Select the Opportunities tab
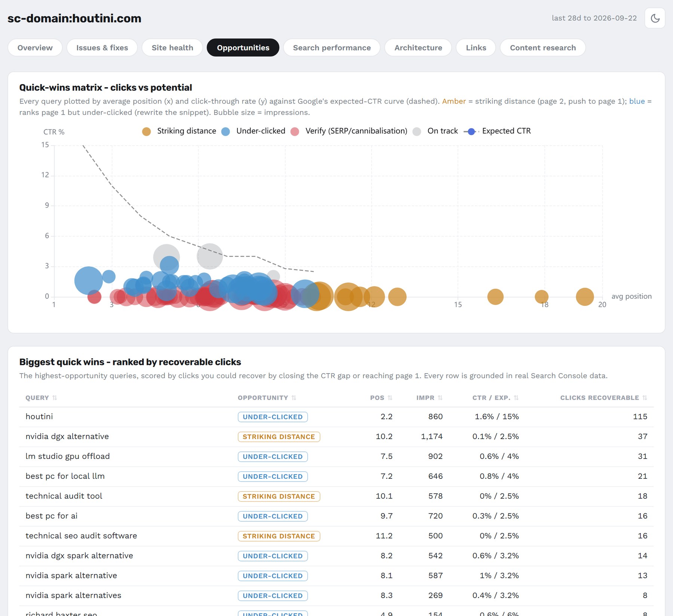The height and width of the screenshot is (616, 673). 243,47
